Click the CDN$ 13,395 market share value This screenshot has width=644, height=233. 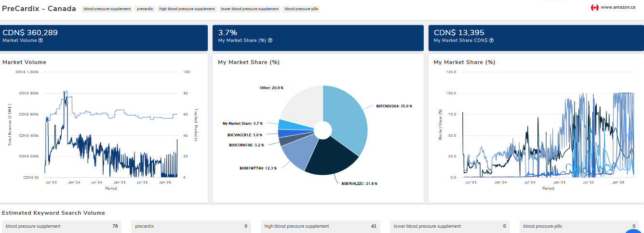(x=459, y=33)
